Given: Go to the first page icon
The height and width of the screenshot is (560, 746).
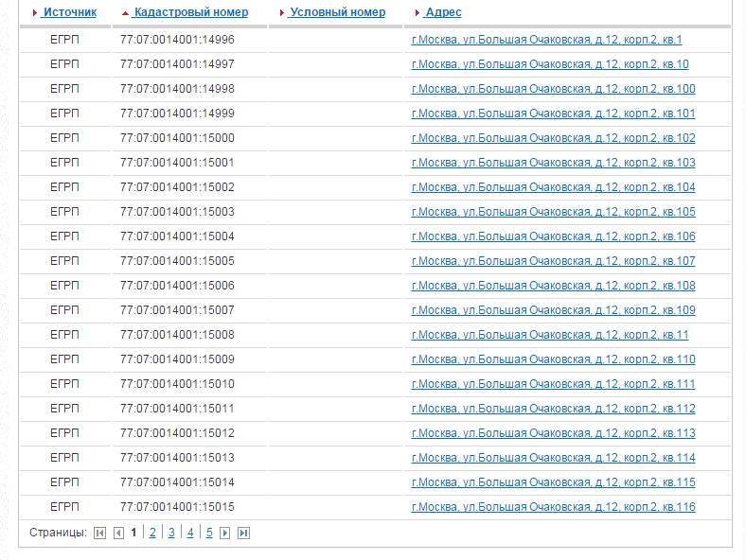Looking at the screenshot, I should pos(99,533).
